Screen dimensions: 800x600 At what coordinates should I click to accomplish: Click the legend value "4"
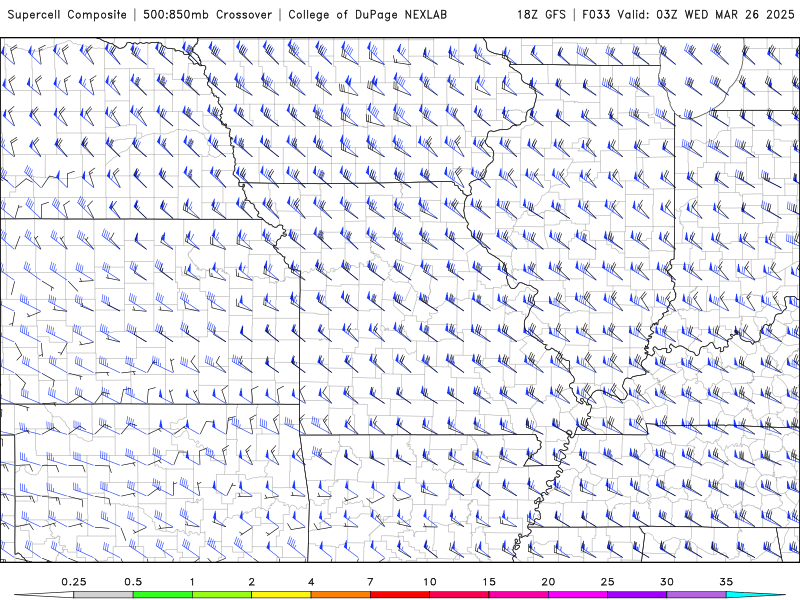(311, 582)
